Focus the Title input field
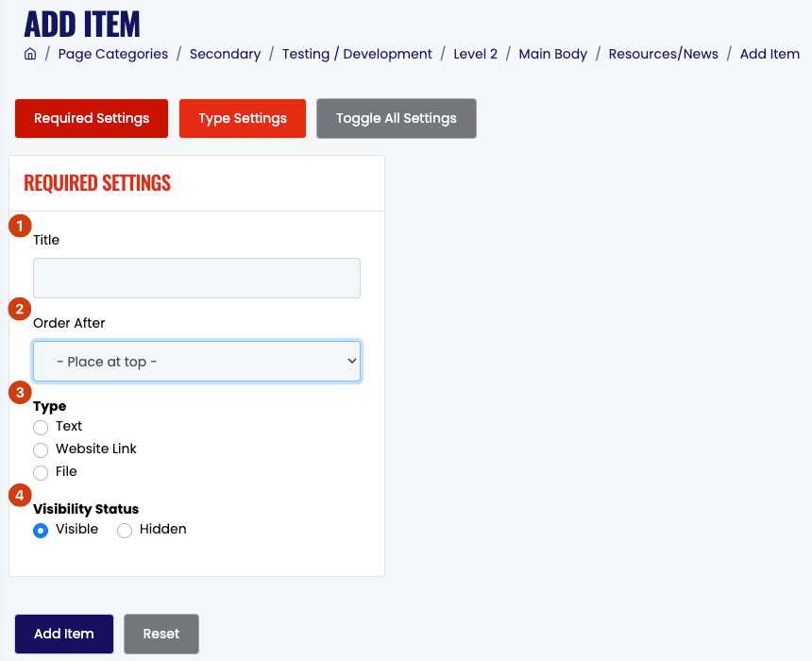 [x=196, y=279]
